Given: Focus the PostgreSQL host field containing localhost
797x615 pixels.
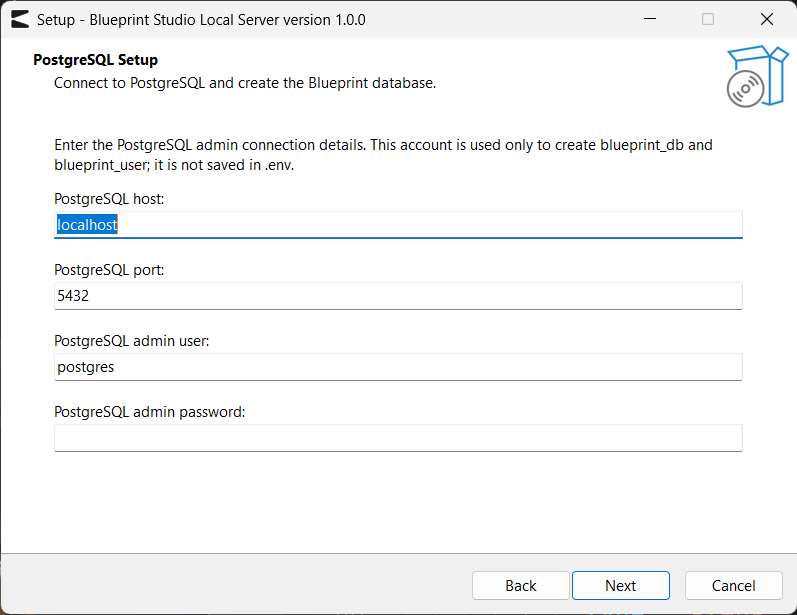Looking at the screenshot, I should pyautogui.click(x=398, y=225).
